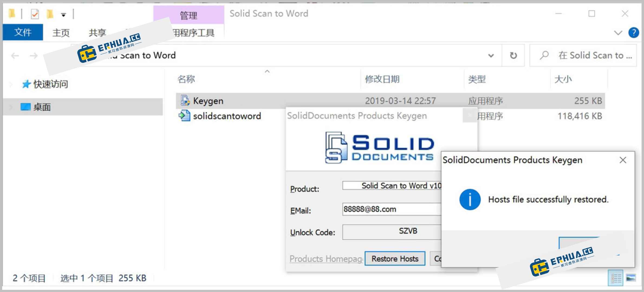Minimize the Explorer window
The height and width of the screenshot is (292, 644).
coord(558,14)
